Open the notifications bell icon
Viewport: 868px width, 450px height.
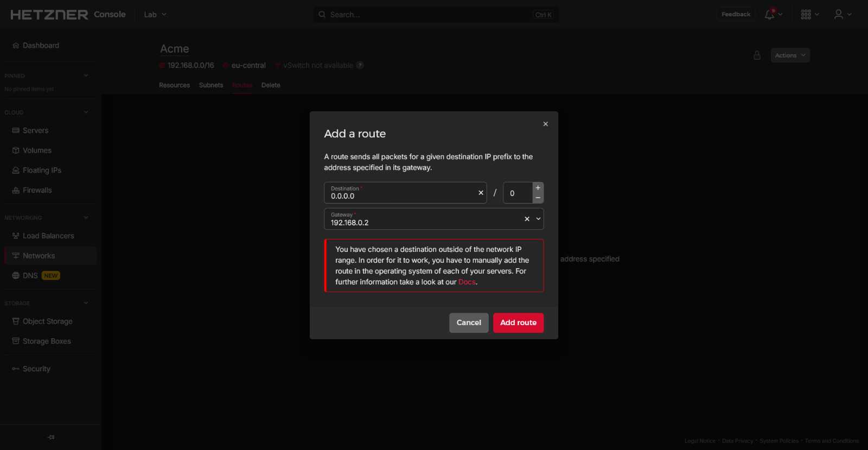click(769, 15)
